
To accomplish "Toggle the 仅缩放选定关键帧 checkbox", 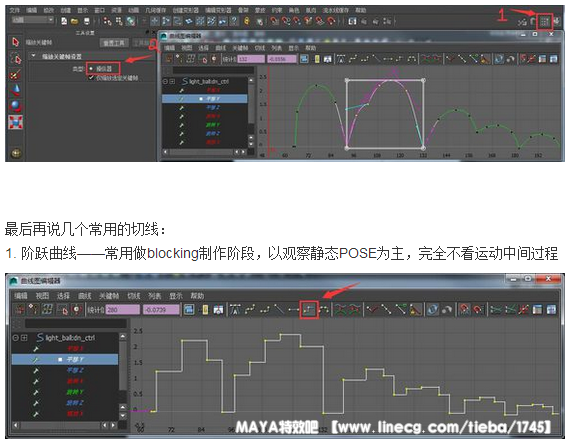I will [x=91, y=78].
